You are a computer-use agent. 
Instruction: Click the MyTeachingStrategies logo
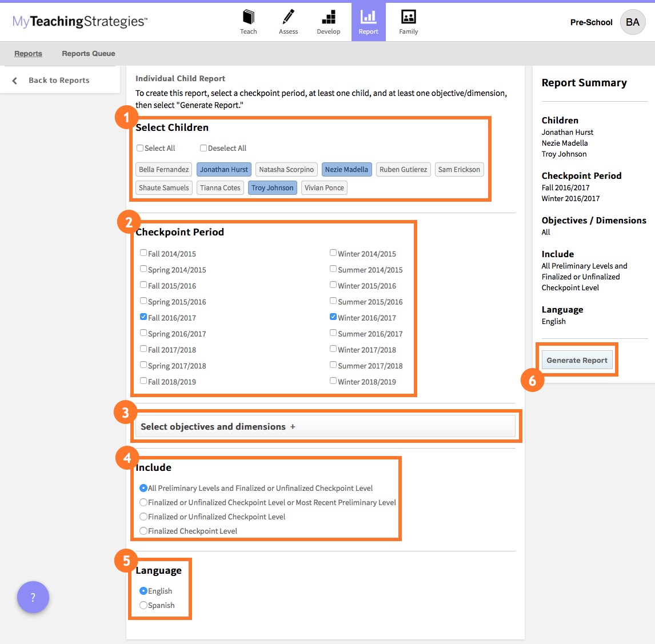[80, 22]
